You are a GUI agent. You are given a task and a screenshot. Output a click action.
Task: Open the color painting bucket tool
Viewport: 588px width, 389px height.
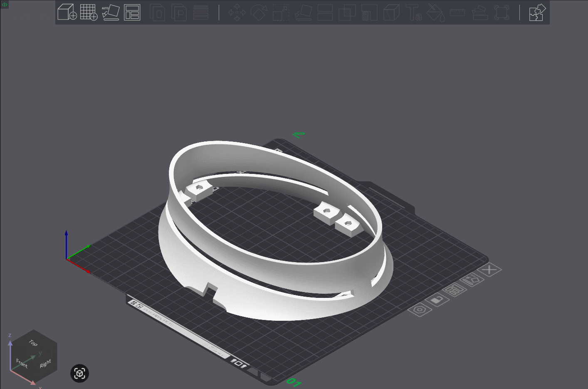coord(436,12)
